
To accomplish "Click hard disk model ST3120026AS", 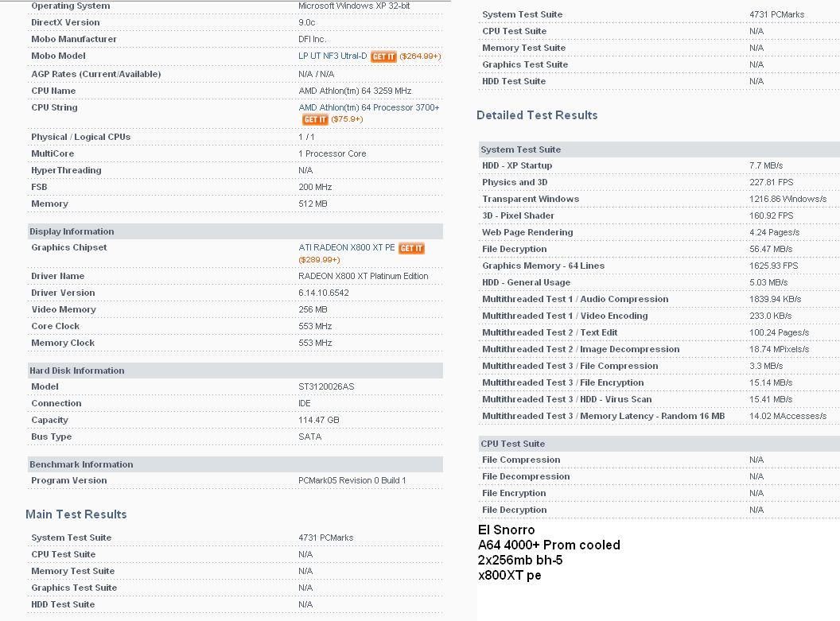I will pos(326,386).
